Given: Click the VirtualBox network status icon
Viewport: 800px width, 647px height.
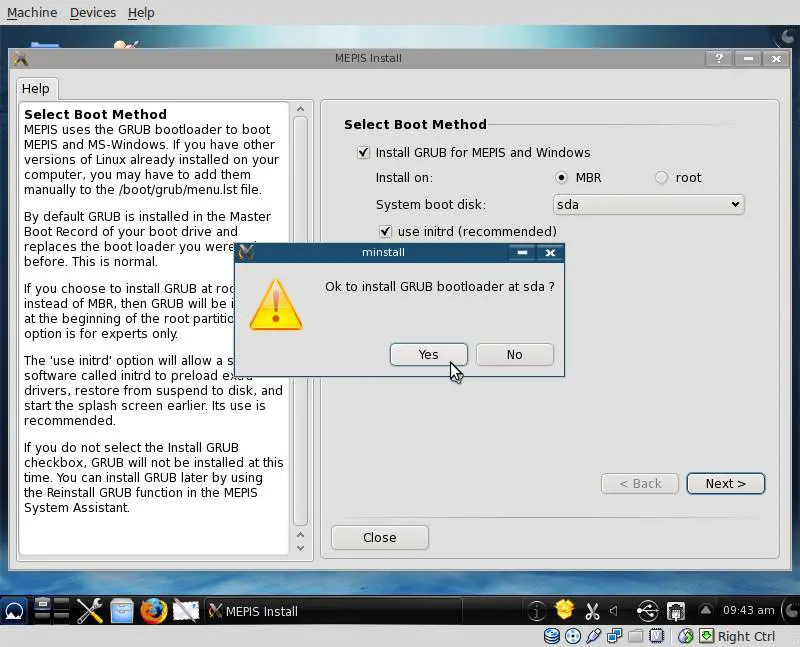Looking at the screenshot, I should [x=615, y=636].
